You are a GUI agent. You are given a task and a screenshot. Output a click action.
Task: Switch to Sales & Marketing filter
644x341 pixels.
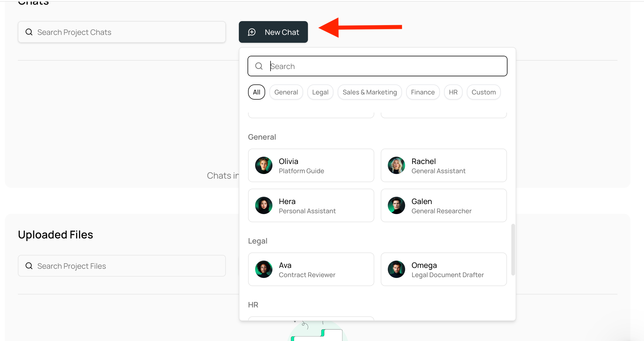coord(369,92)
